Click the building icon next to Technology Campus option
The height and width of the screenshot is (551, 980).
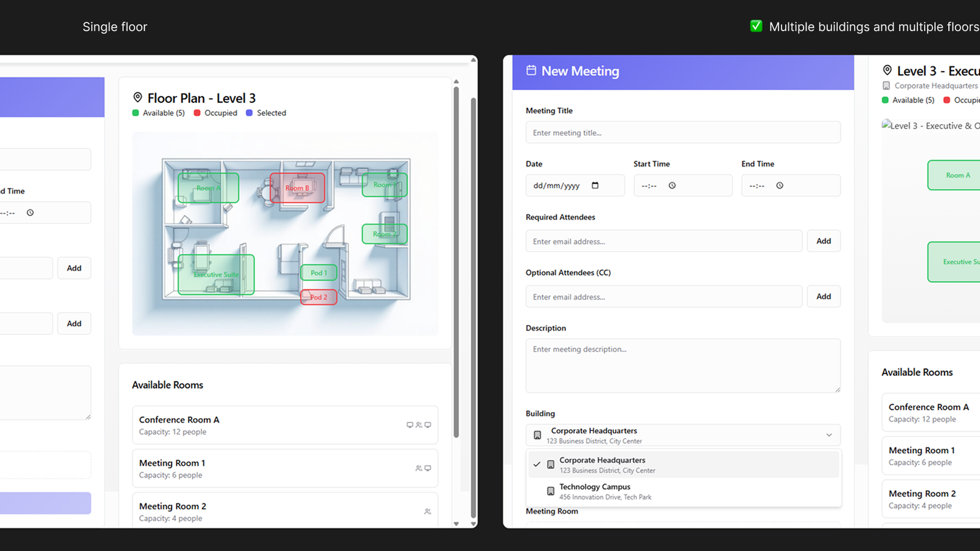pos(551,491)
